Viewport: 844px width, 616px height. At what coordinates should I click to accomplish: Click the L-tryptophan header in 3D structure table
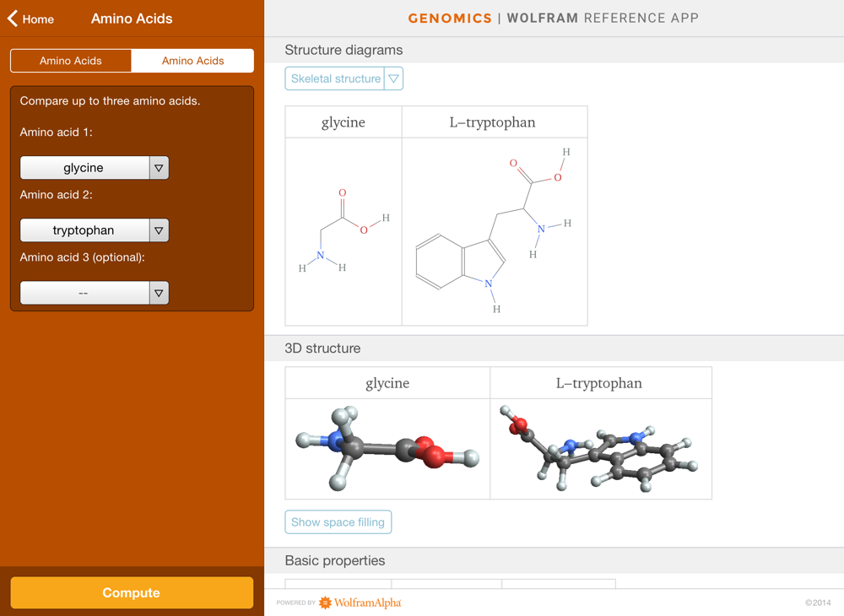pyautogui.click(x=599, y=383)
